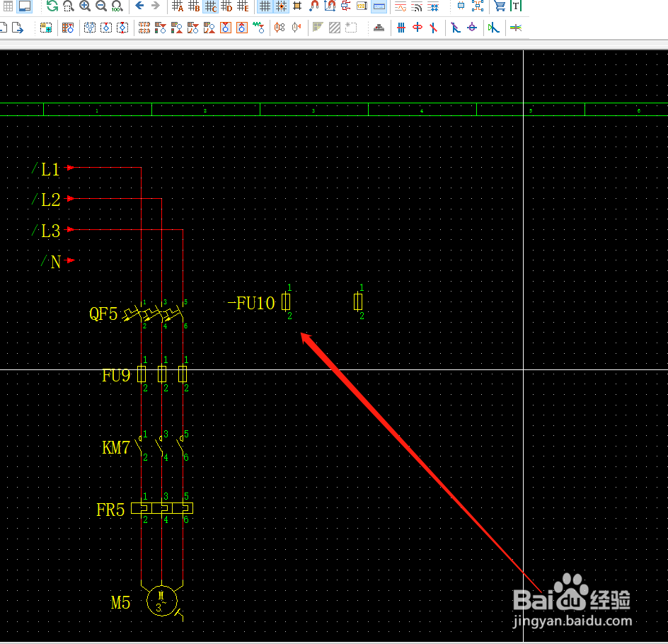Click the purple angled connection icon

pos(456,28)
